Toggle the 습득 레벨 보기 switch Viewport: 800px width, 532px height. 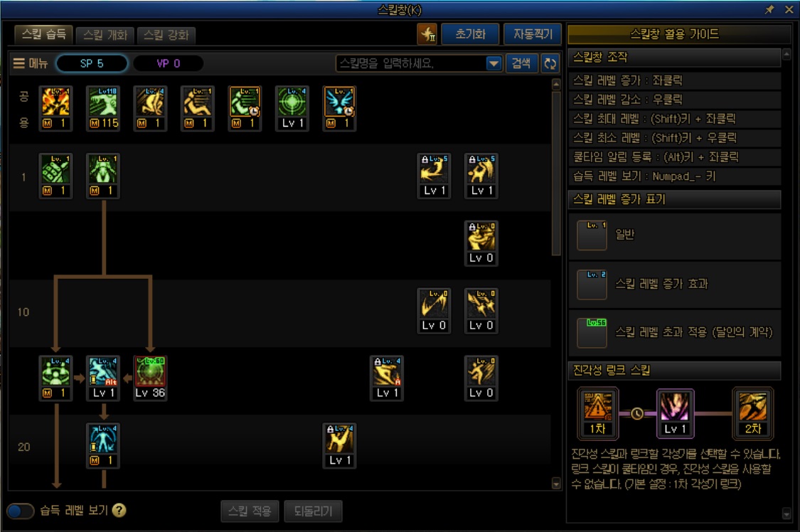click(x=21, y=511)
